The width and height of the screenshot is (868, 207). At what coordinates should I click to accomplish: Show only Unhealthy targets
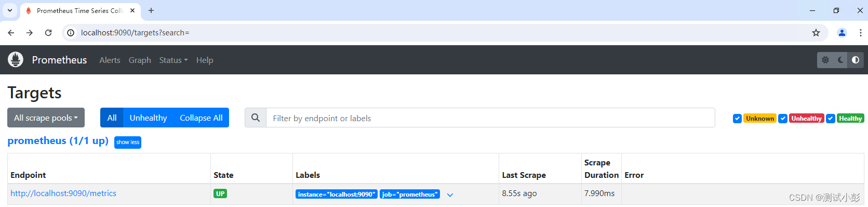click(x=148, y=118)
